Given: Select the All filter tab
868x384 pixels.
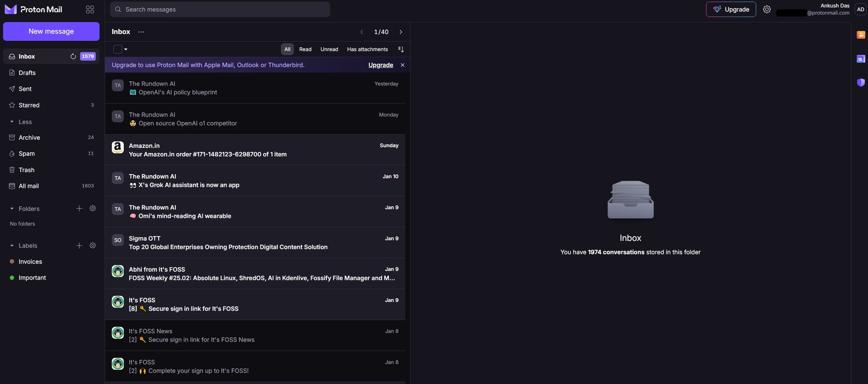Looking at the screenshot, I should pos(287,49).
